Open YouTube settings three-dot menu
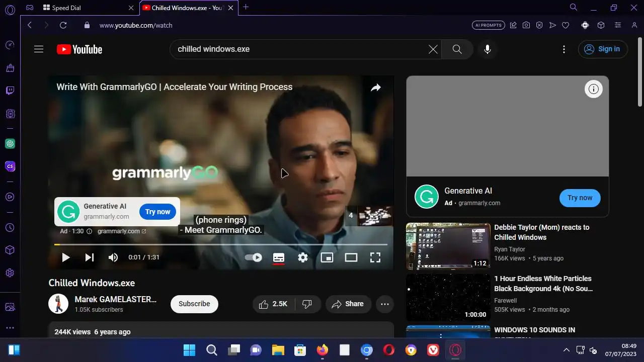Image resolution: width=644 pixels, height=362 pixels. (564, 49)
